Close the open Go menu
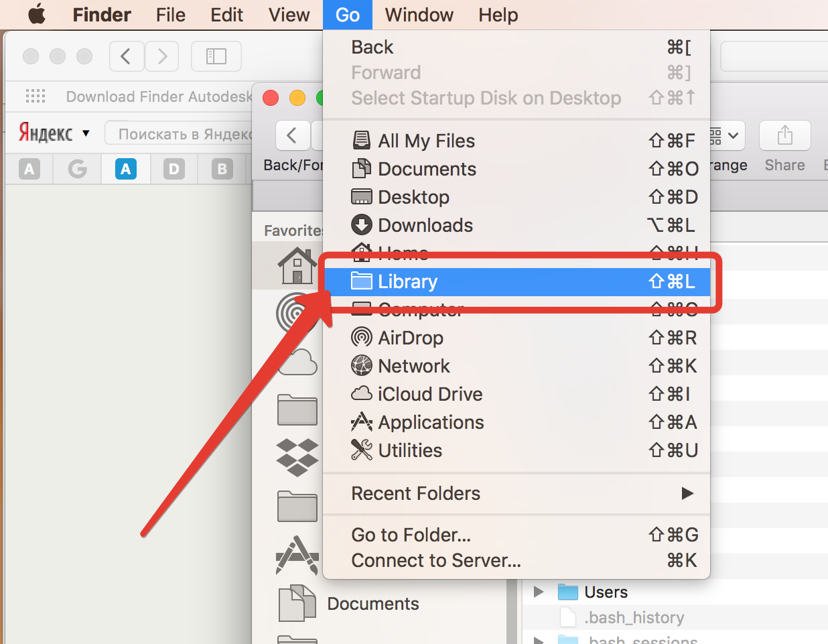The image size is (828, 644). click(348, 15)
